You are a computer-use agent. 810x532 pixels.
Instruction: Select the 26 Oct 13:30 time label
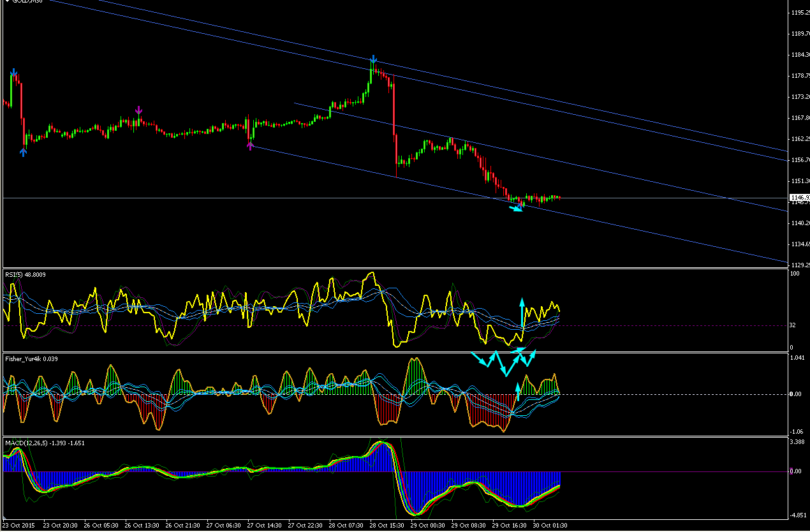142,525
